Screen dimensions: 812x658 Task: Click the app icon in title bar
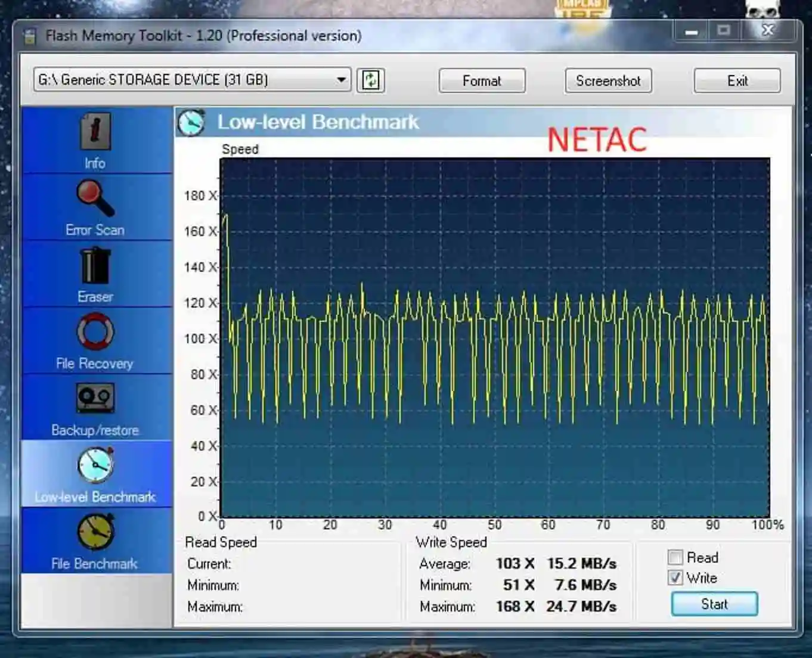click(29, 36)
